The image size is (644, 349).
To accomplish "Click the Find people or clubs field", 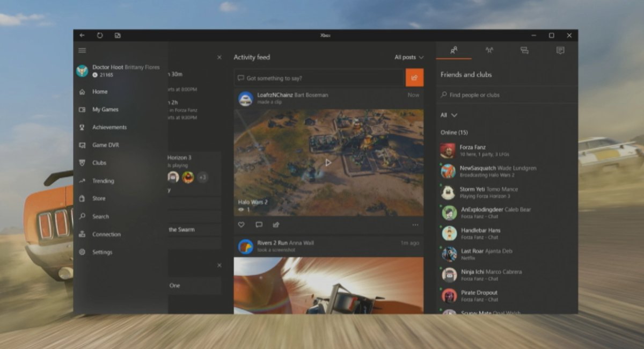I will [504, 95].
